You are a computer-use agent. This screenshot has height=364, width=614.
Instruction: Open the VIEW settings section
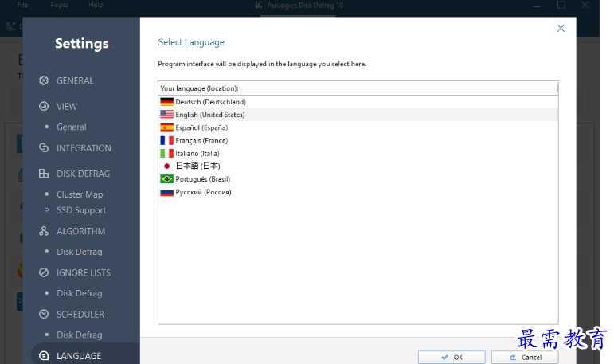click(67, 107)
